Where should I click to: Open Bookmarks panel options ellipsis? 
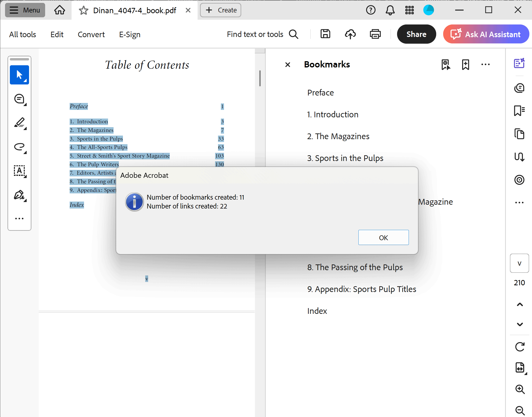click(x=485, y=65)
